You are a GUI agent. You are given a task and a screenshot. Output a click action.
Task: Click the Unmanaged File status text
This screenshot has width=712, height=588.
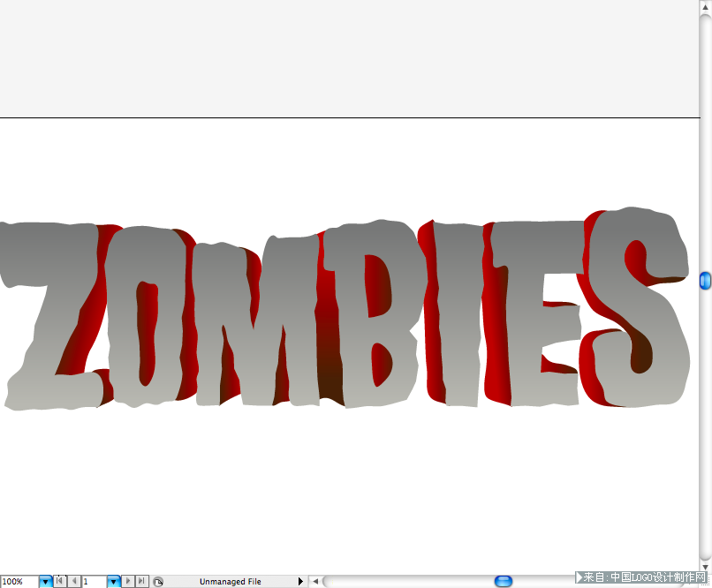(231, 582)
